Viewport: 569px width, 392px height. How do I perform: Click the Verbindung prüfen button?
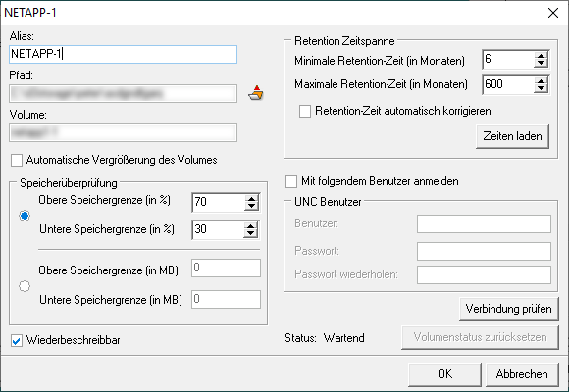(509, 309)
